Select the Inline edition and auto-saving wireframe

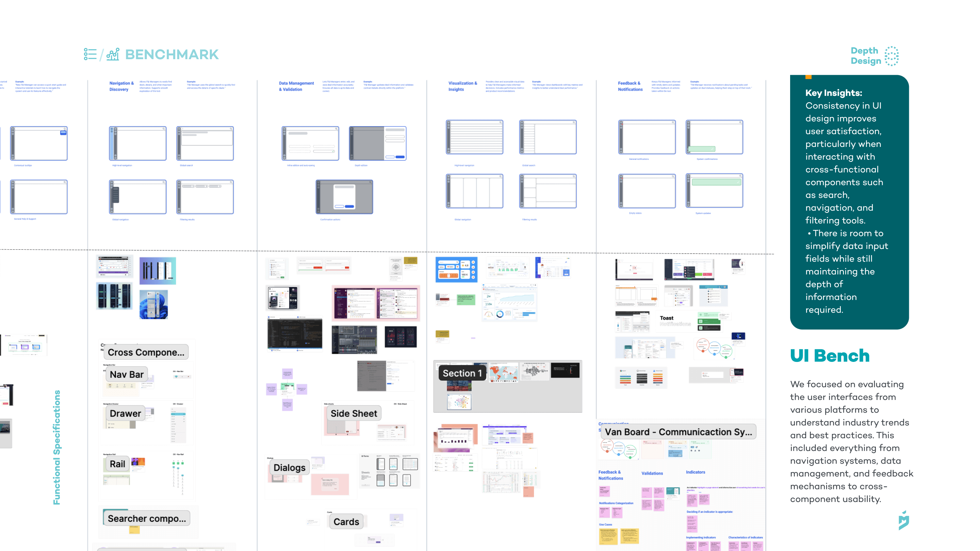(x=310, y=143)
